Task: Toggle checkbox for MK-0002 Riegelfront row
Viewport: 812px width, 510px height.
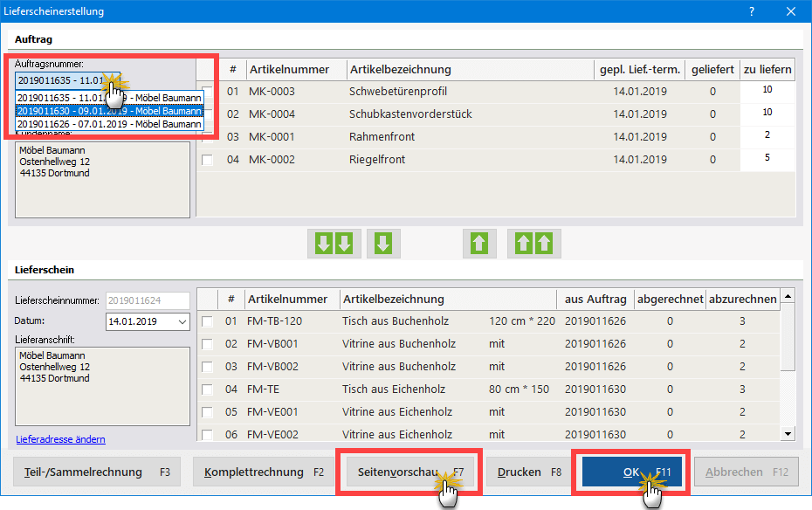Action: pyautogui.click(x=208, y=160)
